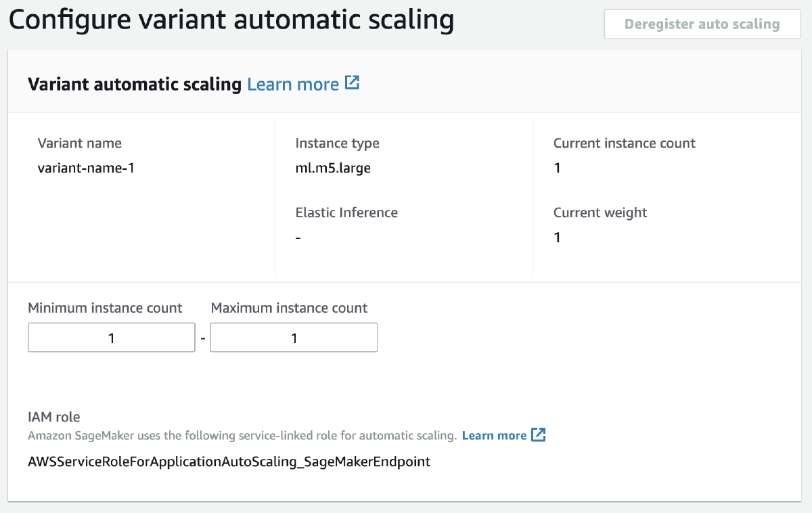Click external link icon in IAM role description
This screenshot has width=812, height=513.
[x=538, y=434]
